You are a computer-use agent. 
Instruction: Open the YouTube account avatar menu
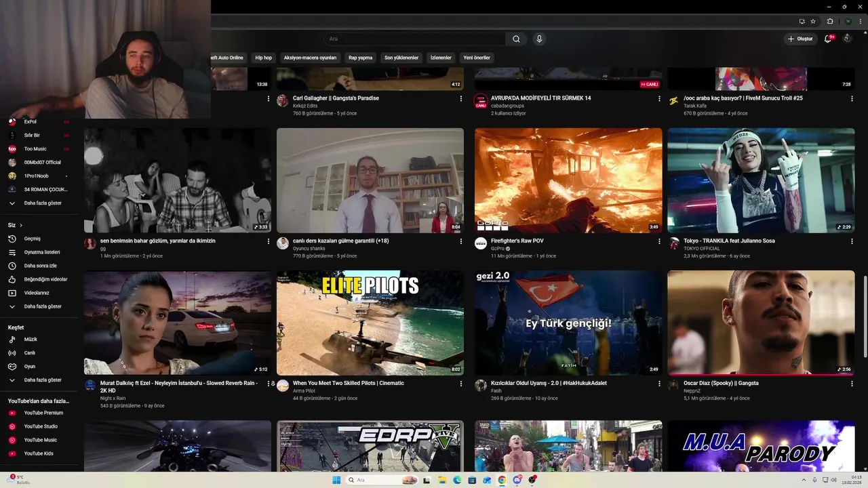click(847, 39)
